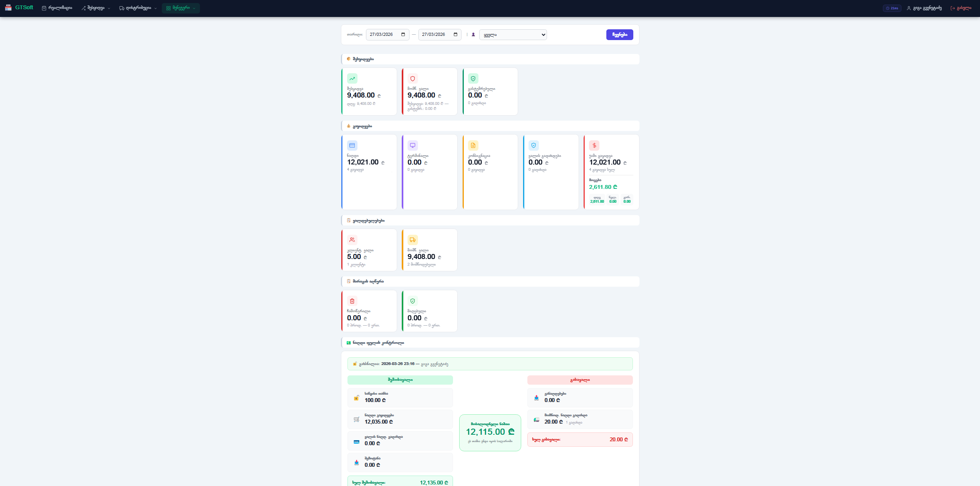
Task: Click the green shield-check icon on the გასტუმრებული card
Action: tap(473, 79)
